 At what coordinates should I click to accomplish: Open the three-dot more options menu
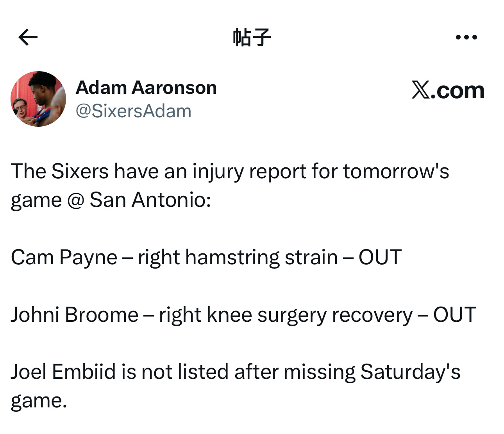[466, 38]
